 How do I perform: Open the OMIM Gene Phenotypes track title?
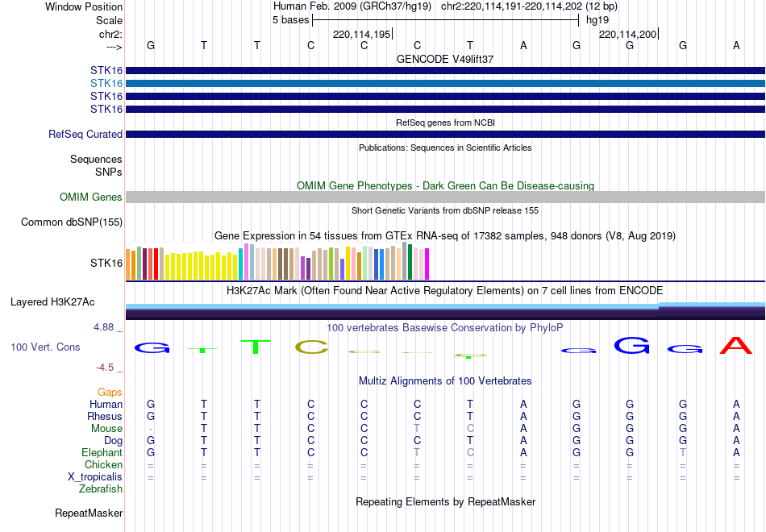pyautogui.click(x=445, y=185)
